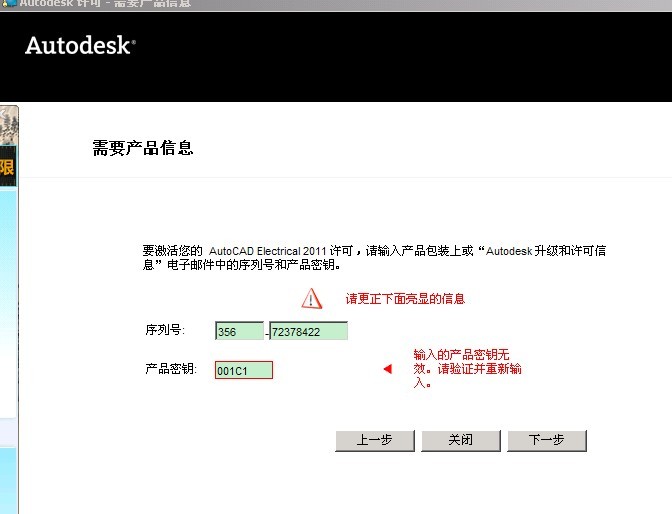This screenshot has height=514, width=672.
Task: Click the red warning triangle icon
Action: click(313, 298)
